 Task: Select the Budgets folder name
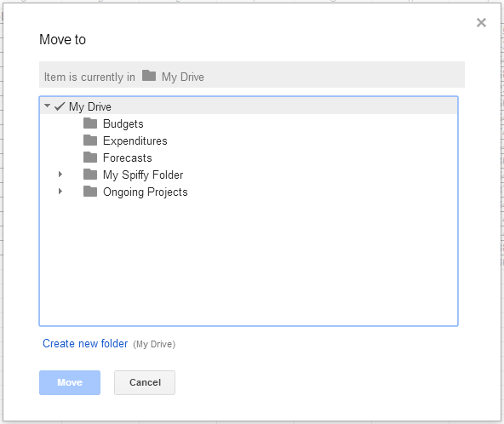pos(123,123)
